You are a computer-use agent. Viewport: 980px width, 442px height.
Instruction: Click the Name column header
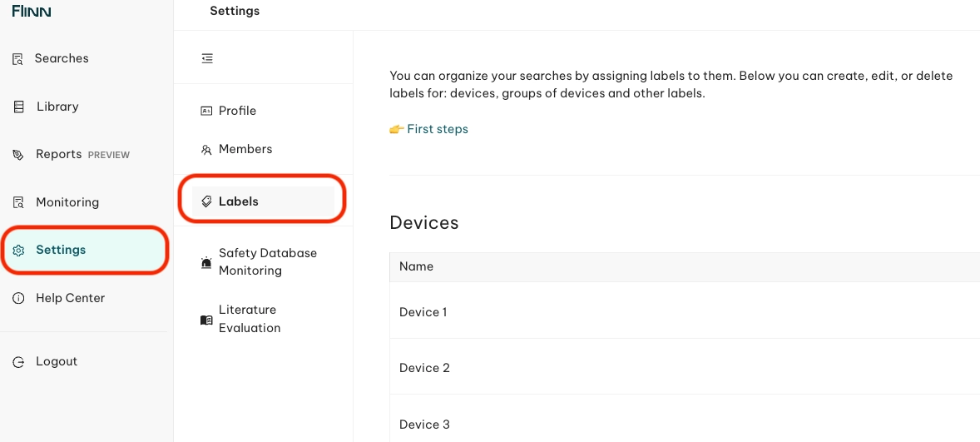416,266
